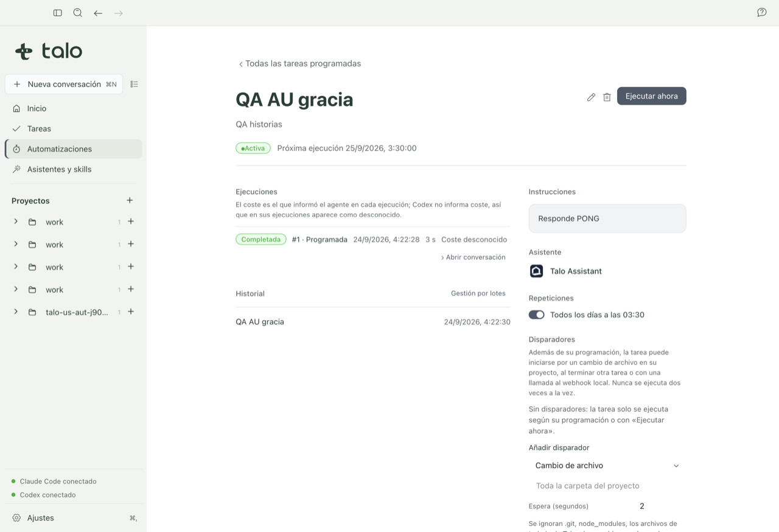
Task: Click the 'Coste desconocido' text
Action: [474, 239]
